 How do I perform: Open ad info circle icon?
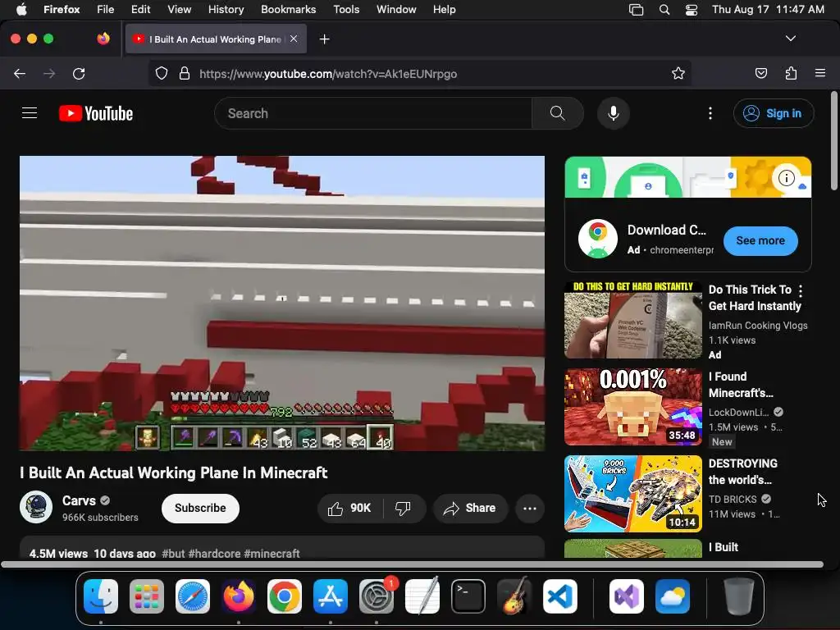(786, 177)
